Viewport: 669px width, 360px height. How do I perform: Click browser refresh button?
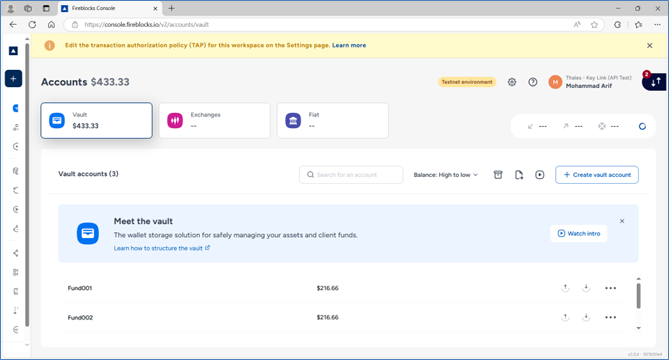(32, 25)
